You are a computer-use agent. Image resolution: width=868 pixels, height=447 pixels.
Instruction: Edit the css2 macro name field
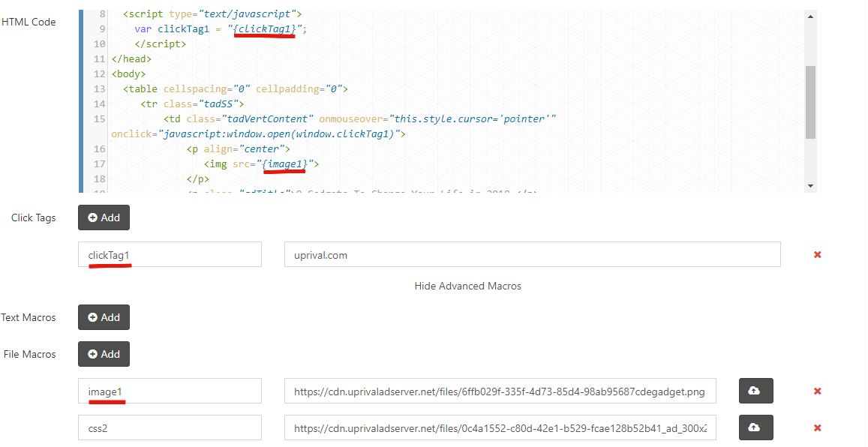tap(170, 427)
